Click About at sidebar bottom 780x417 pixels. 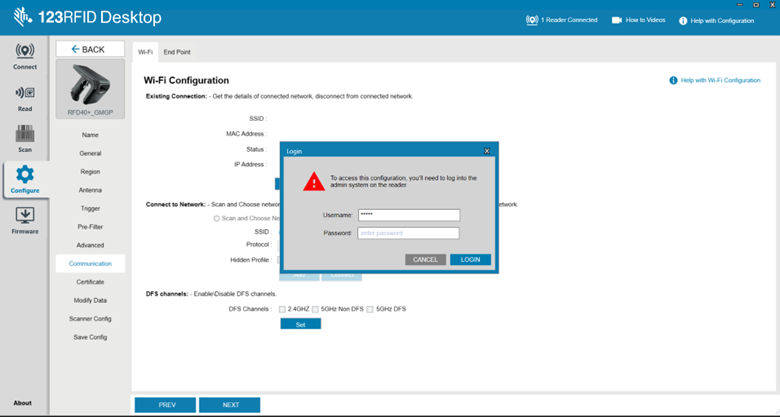pyautogui.click(x=22, y=403)
